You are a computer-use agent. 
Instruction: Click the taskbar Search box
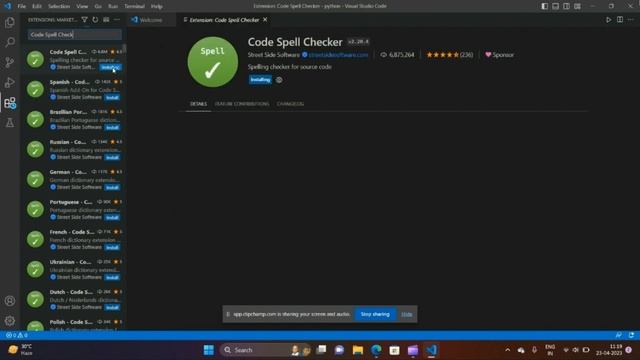(265, 350)
